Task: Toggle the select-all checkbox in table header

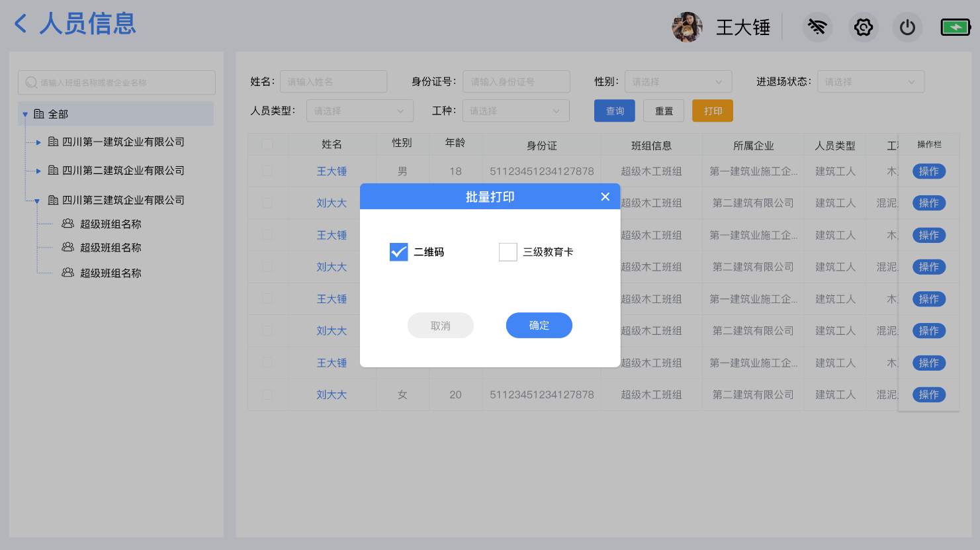Action: tap(267, 144)
